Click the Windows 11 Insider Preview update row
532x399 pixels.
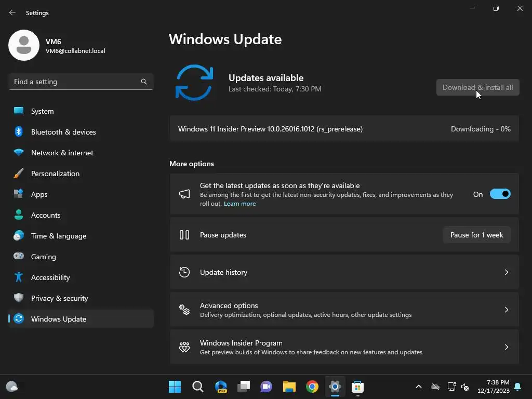[x=344, y=129]
